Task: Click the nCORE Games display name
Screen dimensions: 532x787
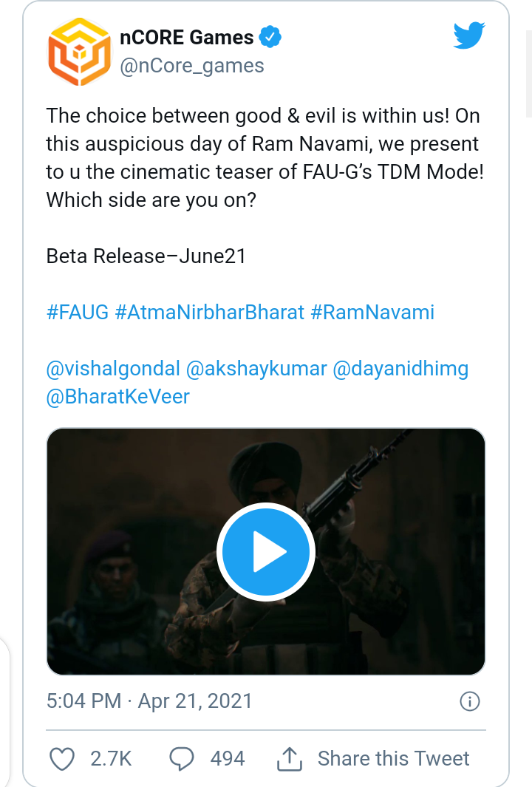Action: (x=187, y=37)
